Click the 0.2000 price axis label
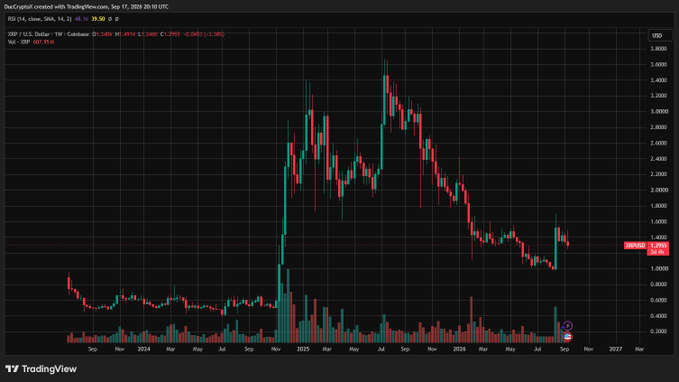The image size is (679, 382). click(658, 331)
